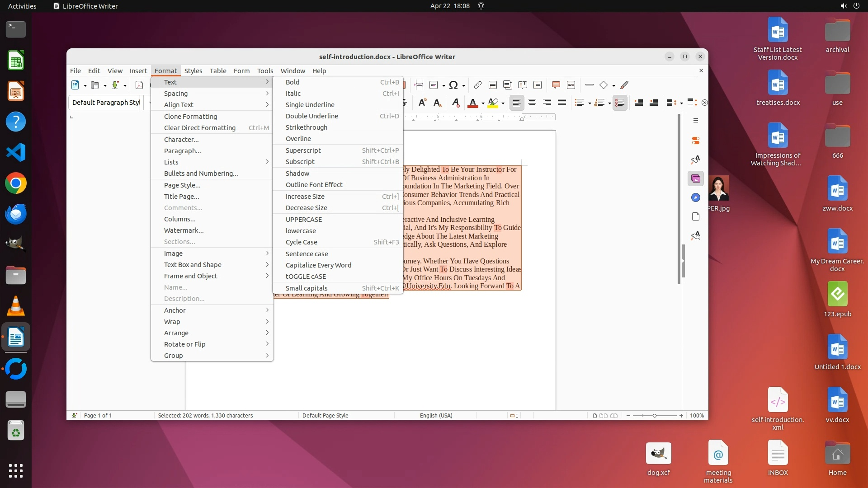This screenshot has width=868, height=488.
Task: Toggle Center alignment in the toolbar
Action: point(532,103)
